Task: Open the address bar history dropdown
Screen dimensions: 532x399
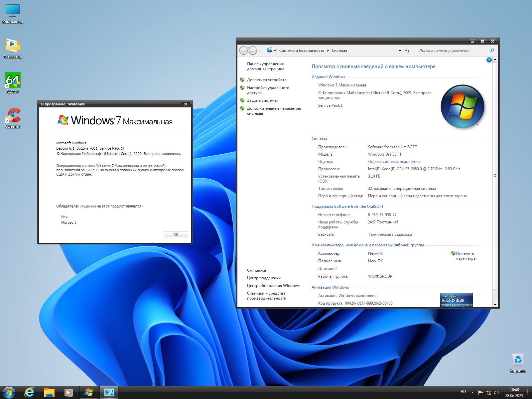Action: (x=400, y=51)
